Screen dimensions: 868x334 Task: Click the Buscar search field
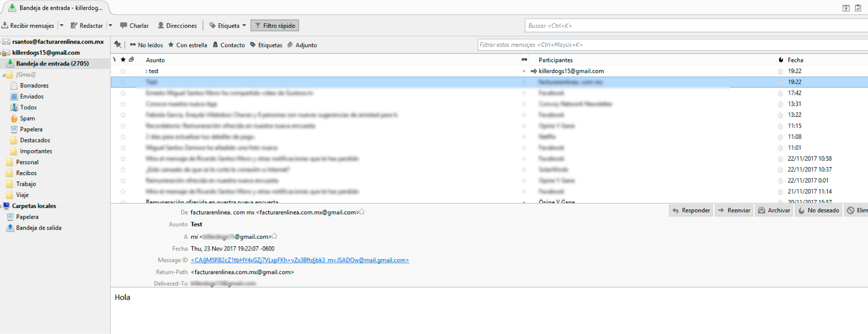click(x=696, y=26)
